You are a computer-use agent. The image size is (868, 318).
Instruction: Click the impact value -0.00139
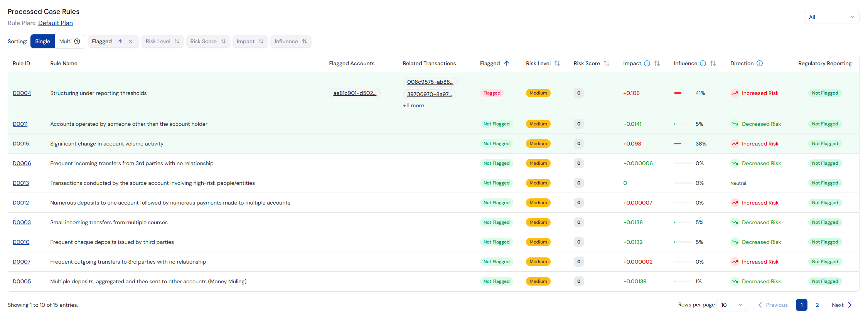[x=635, y=281]
